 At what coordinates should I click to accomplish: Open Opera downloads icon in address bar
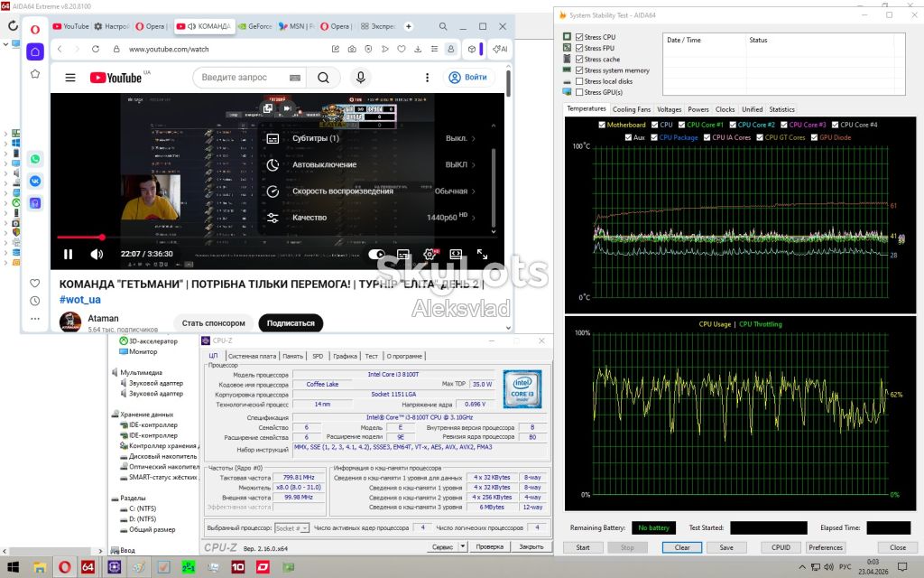coord(418,49)
